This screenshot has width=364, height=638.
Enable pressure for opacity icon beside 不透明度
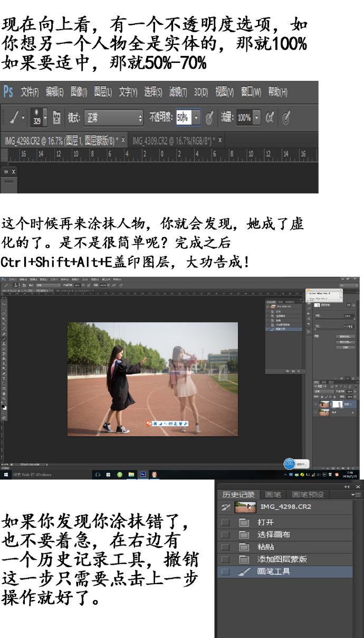pos(209,118)
